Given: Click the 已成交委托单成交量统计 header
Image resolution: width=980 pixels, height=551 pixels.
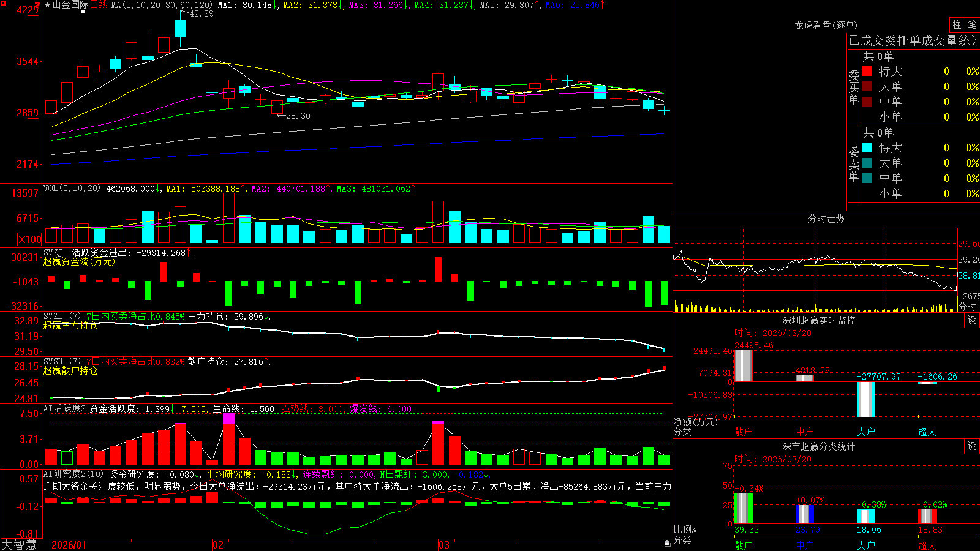Looking at the screenshot, I should tap(914, 41).
